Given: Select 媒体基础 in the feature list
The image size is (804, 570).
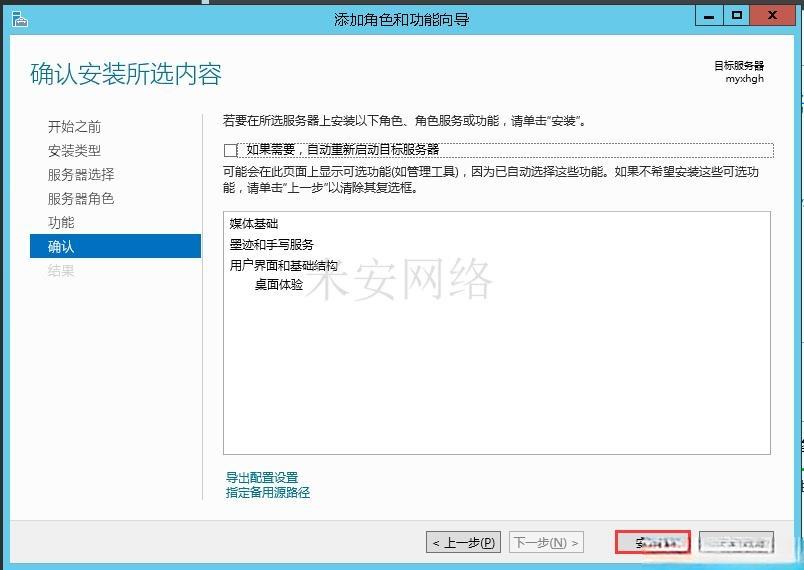Looking at the screenshot, I should coord(254,223).
